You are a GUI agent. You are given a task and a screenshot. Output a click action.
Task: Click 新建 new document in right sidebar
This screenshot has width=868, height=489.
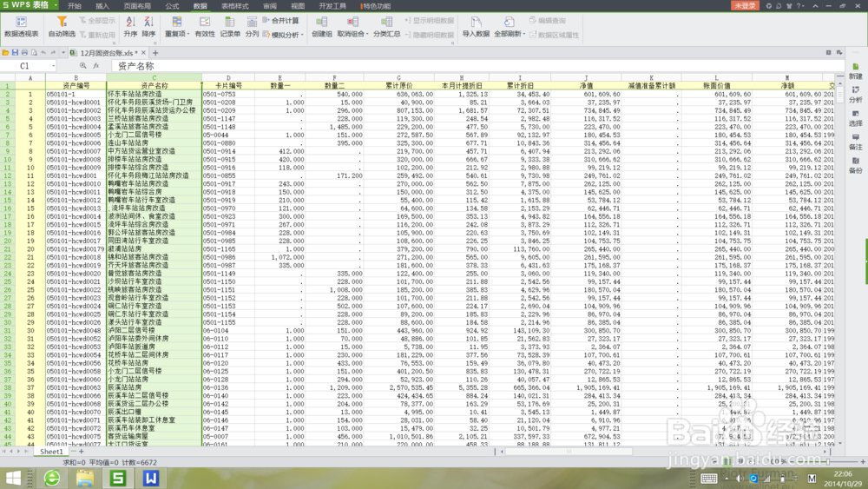point(856,71)
